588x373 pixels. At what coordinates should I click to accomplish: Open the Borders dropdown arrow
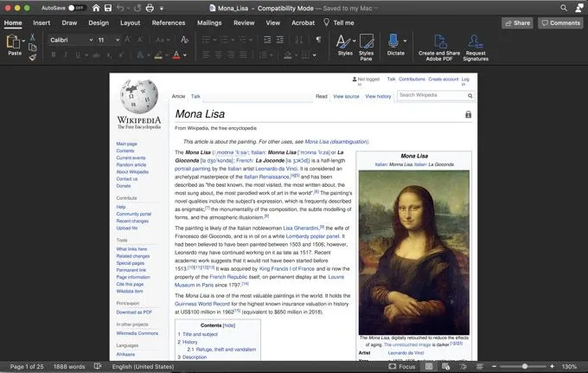[314, 55]
